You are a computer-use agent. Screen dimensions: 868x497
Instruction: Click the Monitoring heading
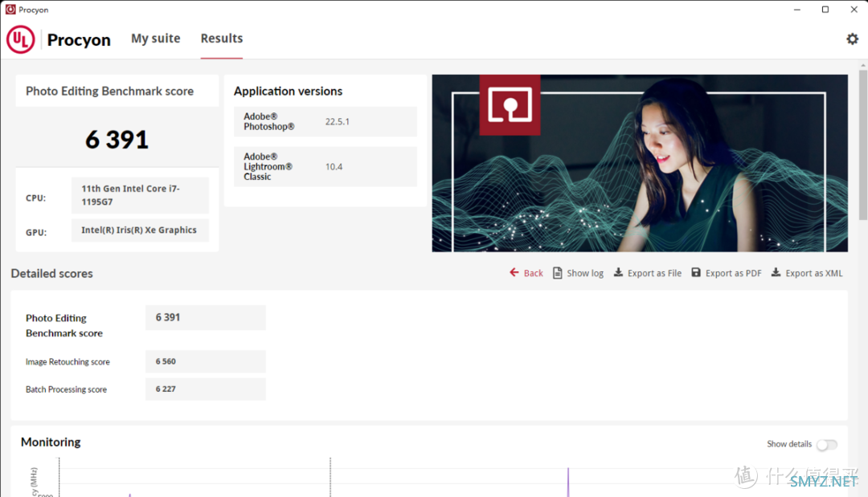coord(51,442)
